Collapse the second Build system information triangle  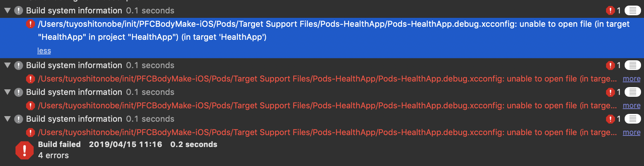click(x=7, y=65)
